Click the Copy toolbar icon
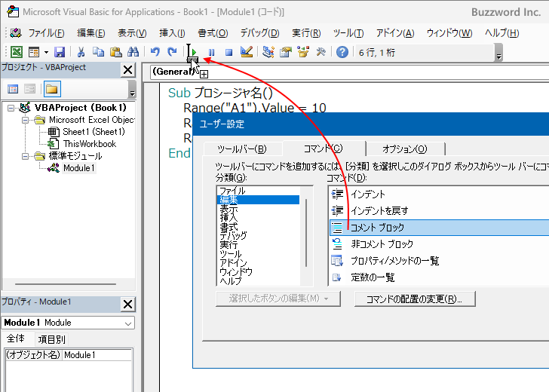This screenshot has width=549, height=392. [98, 52]
